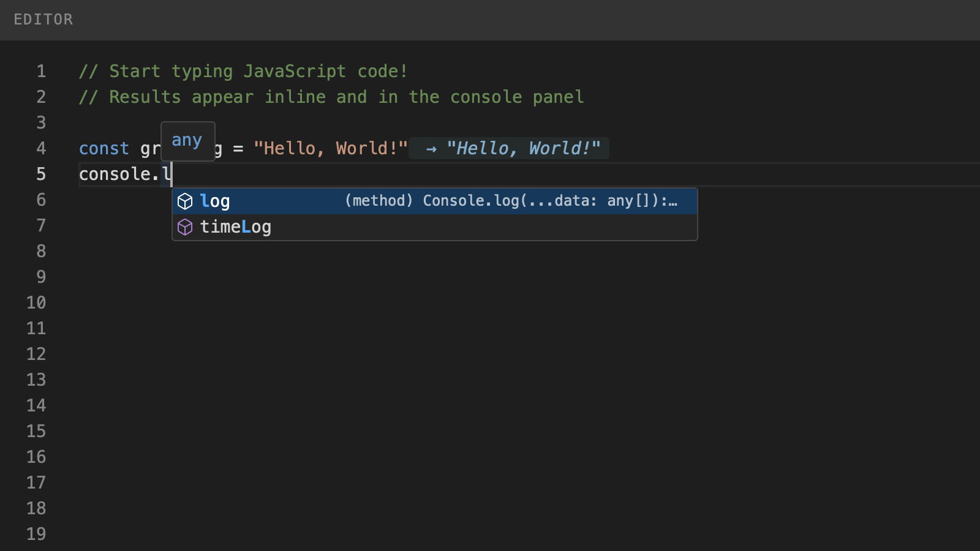The width and height of the screenshot is (980, 551).
Task: Select the timeLog autocomplete suggestion
Action: [x=236, y=227]
